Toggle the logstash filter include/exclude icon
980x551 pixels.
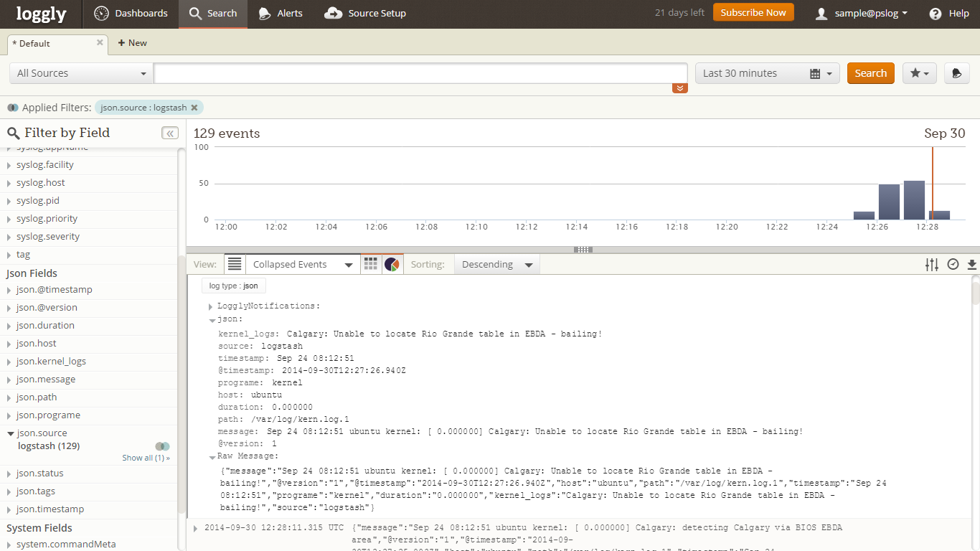pyautogui.click(x=163, y=446)
